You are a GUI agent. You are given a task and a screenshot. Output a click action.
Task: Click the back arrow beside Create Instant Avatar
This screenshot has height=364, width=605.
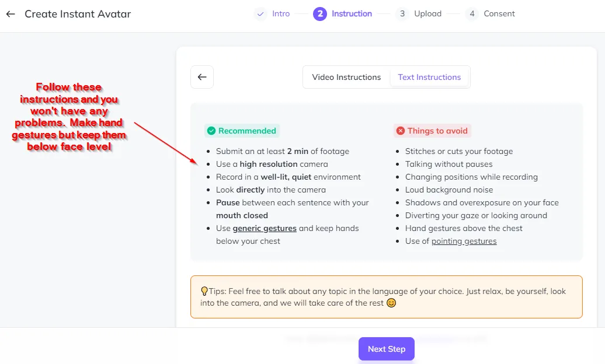coord(11,14)
